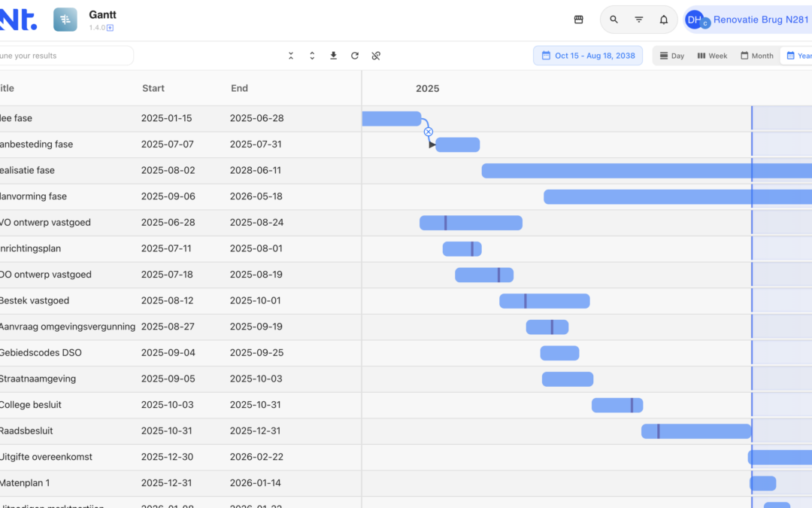Click the Raadsbesluit title
This screenshot has height=508, width=812.
click(26, 430)
